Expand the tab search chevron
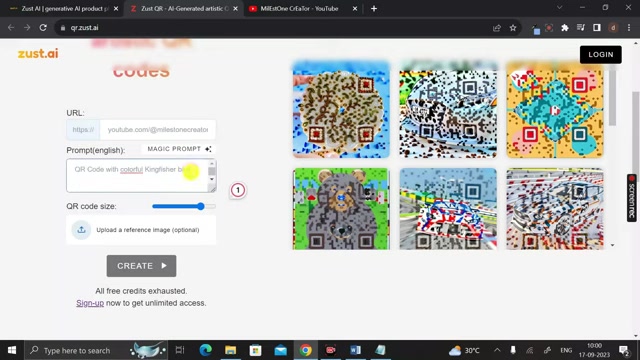 coord(560,8)
